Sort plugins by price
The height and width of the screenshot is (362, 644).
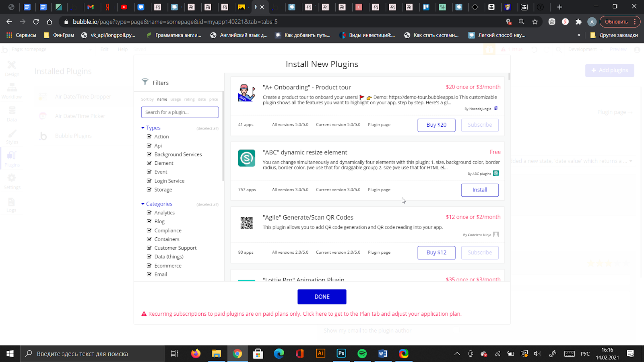tap(213, 99)
